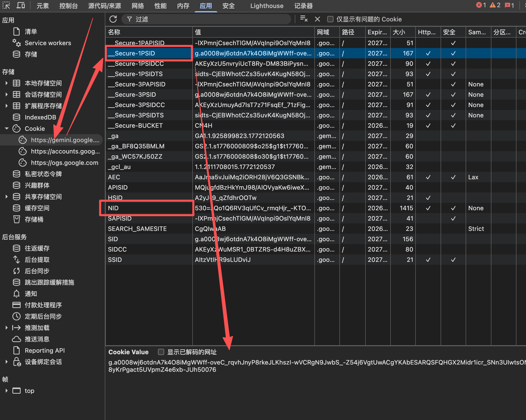This screenshot has width=526, height=420.
Task: Expand the top frame node
Action: [x=7, y=391]
